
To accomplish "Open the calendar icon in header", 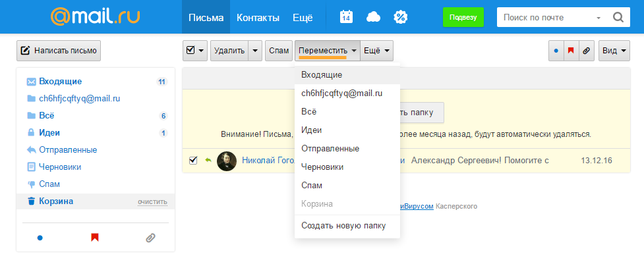I will 346,17.
